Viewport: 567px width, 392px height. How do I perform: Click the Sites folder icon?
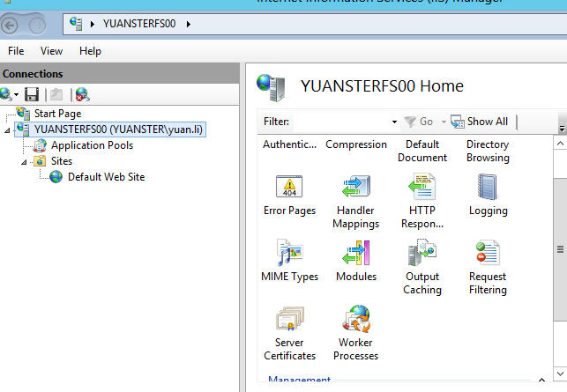[x=40, y=161]
